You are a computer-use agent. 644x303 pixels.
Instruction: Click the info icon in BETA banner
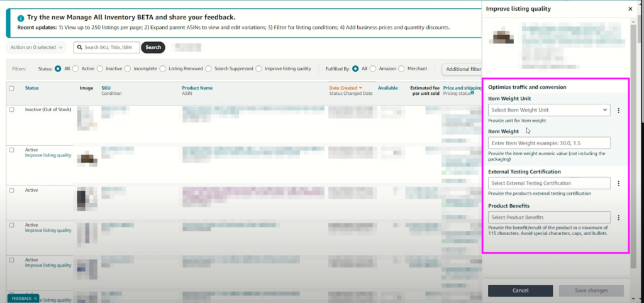coord(21,18)
